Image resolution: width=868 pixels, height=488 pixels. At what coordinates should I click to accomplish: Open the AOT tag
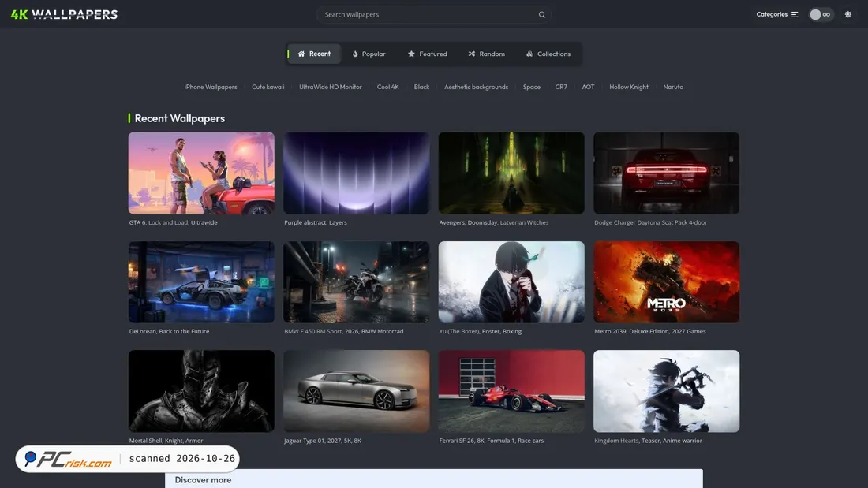point(588,87)
